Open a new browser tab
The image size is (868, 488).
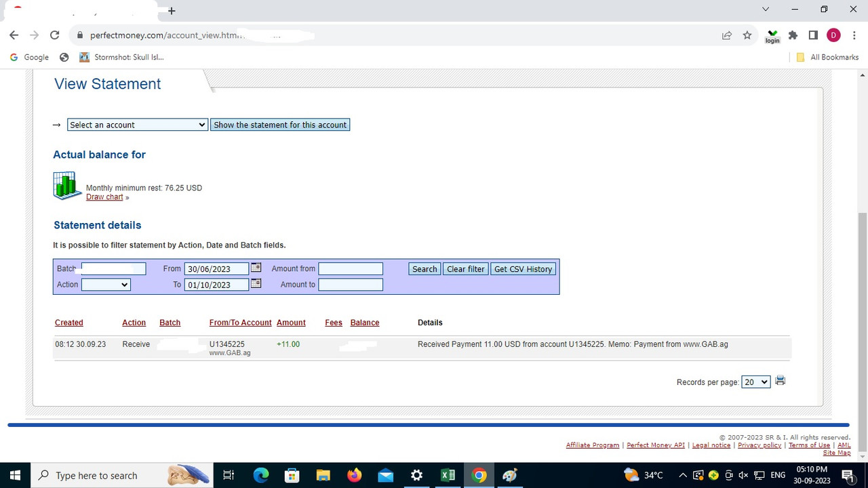172,11
